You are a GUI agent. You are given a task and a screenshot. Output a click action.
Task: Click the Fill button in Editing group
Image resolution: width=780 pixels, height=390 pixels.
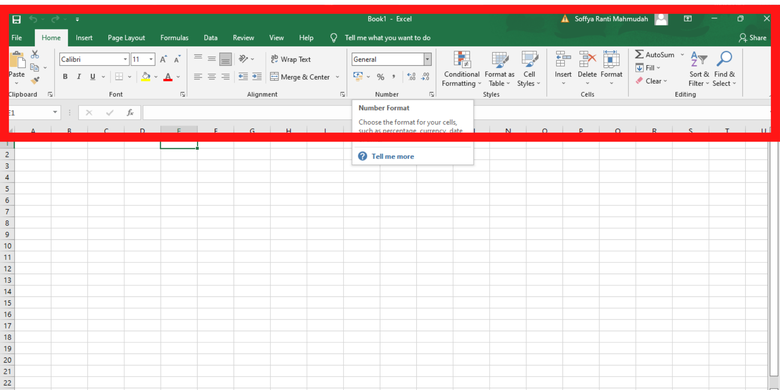[x=648, y=68]
